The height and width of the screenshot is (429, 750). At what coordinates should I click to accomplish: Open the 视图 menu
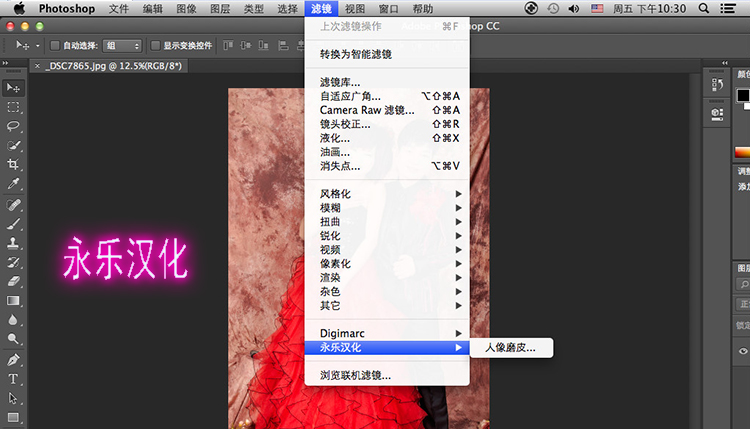click(x=355, y=8)
